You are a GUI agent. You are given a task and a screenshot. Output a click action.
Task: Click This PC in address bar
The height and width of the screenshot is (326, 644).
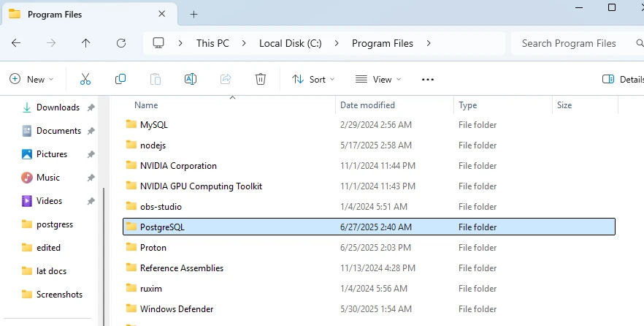[x=212, y=43]
